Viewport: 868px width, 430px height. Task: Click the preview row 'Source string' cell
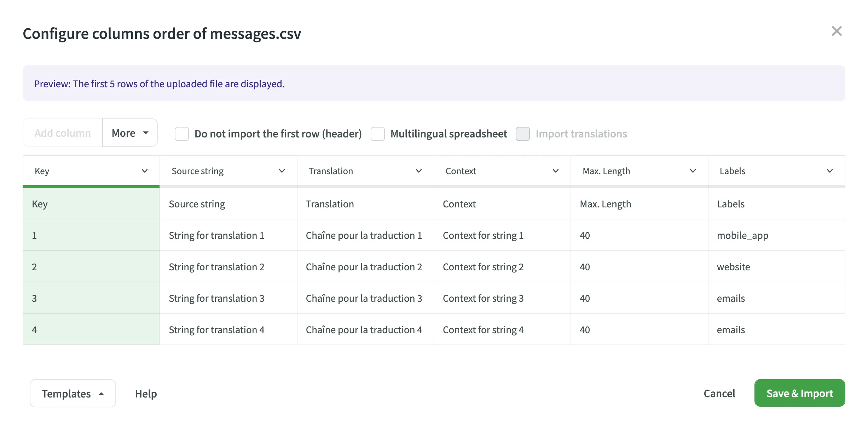[x=228, y=204]
